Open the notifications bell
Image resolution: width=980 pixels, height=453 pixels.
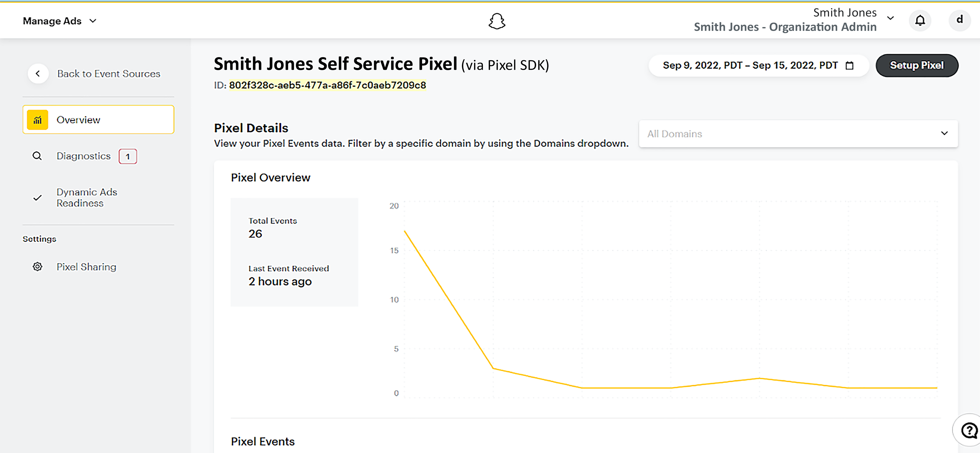click(920, 21)
